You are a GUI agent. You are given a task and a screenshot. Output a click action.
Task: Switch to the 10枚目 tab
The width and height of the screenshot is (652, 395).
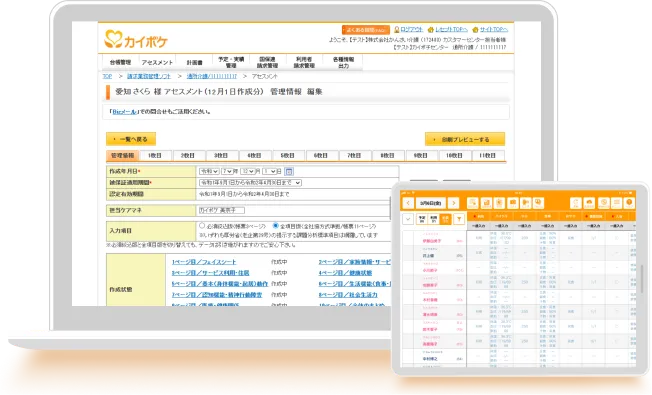(454, 156)
